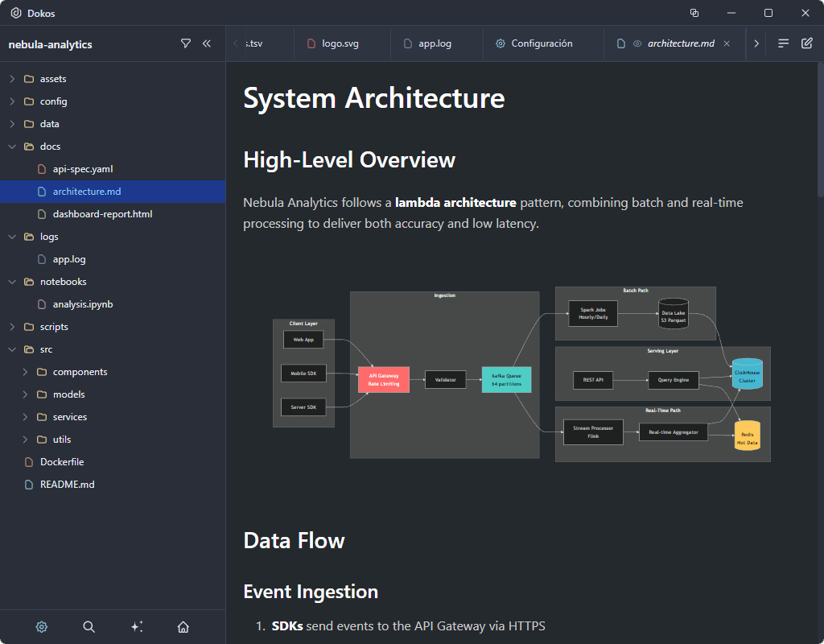Click the Dokos logo in the title bar

16,13
